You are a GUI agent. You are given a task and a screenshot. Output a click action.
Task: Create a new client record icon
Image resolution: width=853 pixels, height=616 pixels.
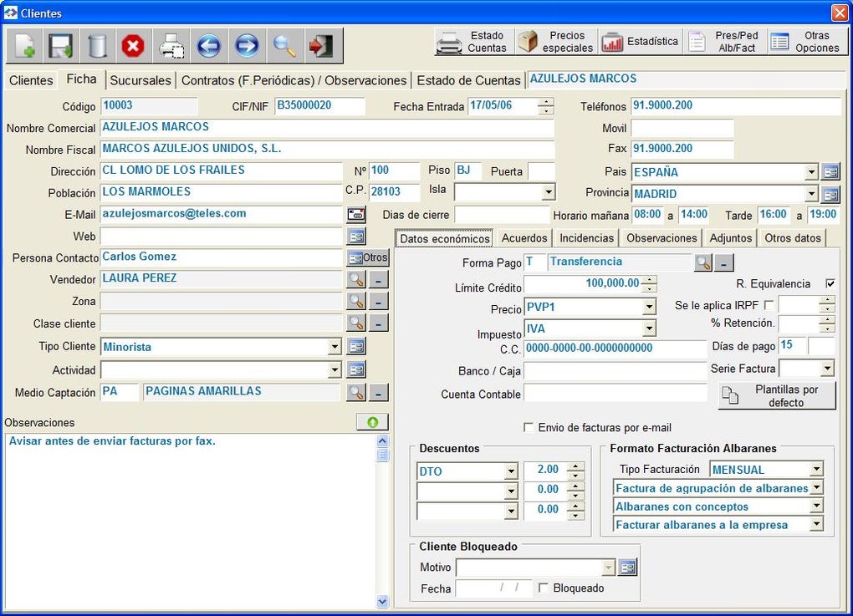(x=24, y=46)
